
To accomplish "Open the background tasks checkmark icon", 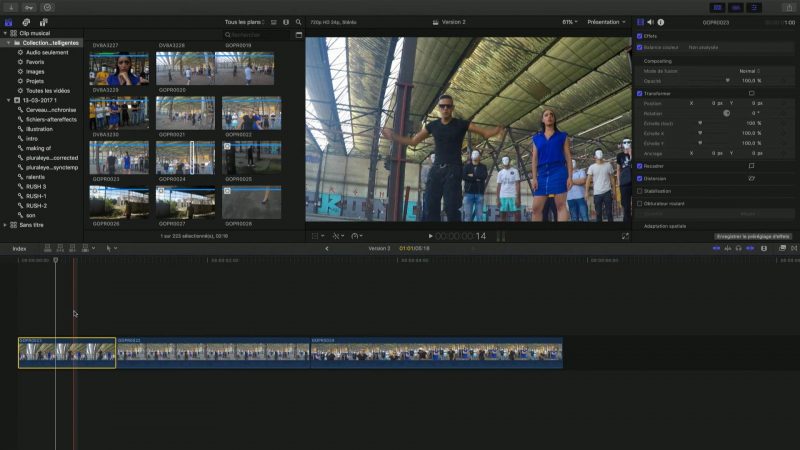I will (47, 7).
